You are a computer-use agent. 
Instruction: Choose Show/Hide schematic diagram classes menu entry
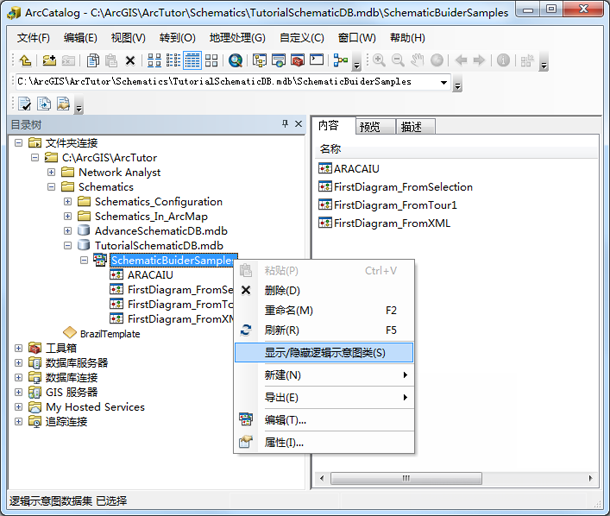[323, 353]
